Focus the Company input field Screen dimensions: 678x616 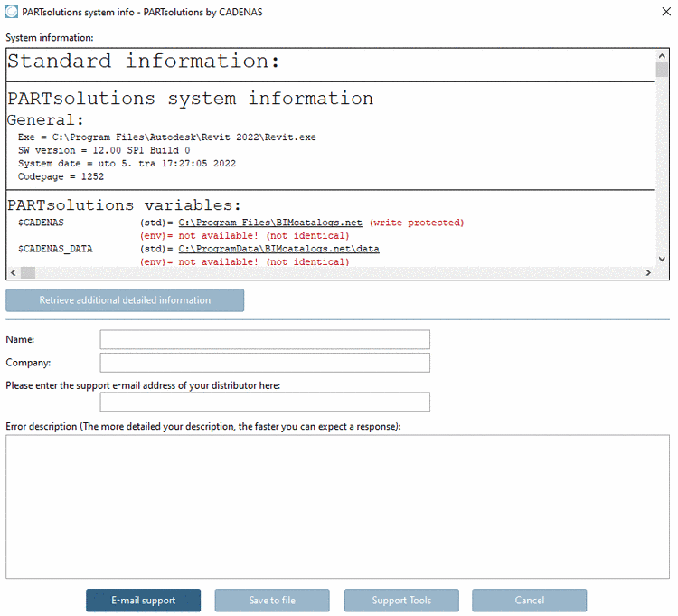(x=265, y=363)
